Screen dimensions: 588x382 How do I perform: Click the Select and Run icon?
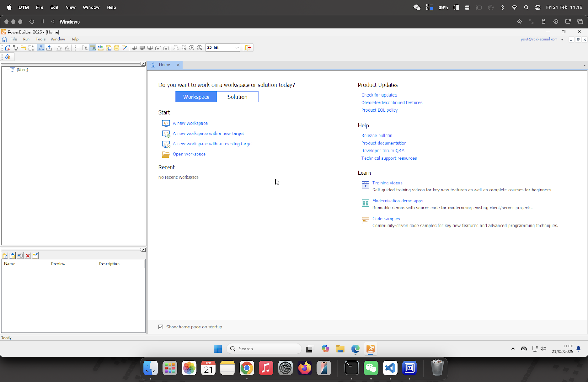pyautogui.click(x=200, y=48)
